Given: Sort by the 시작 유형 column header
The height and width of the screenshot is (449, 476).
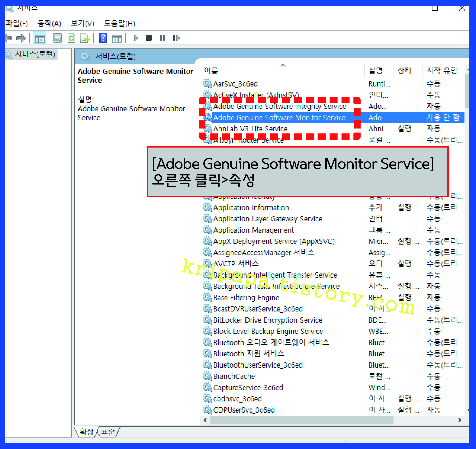Looking at the screenshot, I should (x=444, y=71).
